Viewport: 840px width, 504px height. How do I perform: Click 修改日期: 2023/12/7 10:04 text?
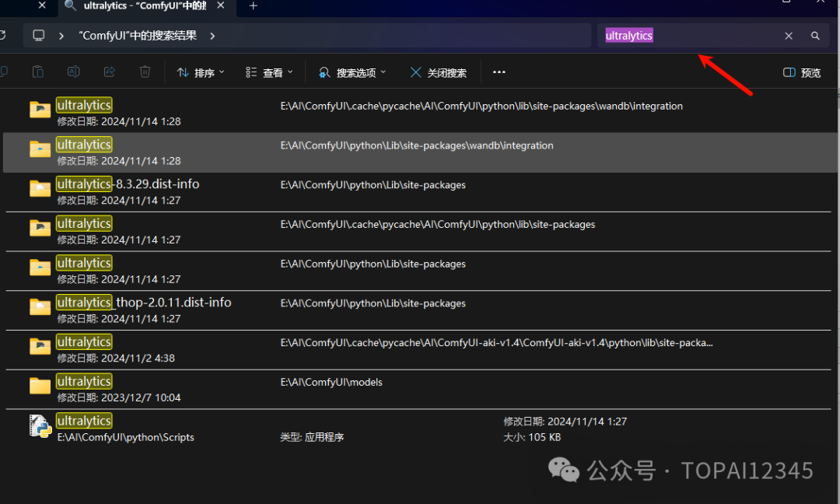[119, 397]
